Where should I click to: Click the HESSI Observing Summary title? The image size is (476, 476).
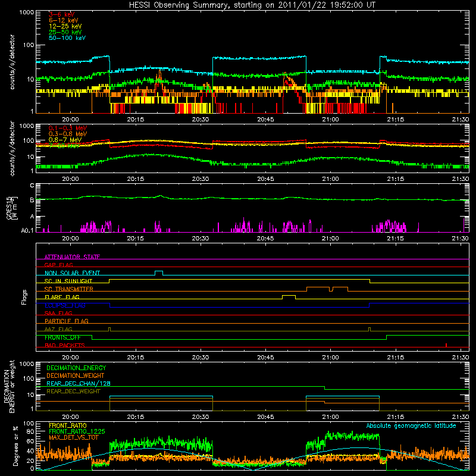coord(252,5)
